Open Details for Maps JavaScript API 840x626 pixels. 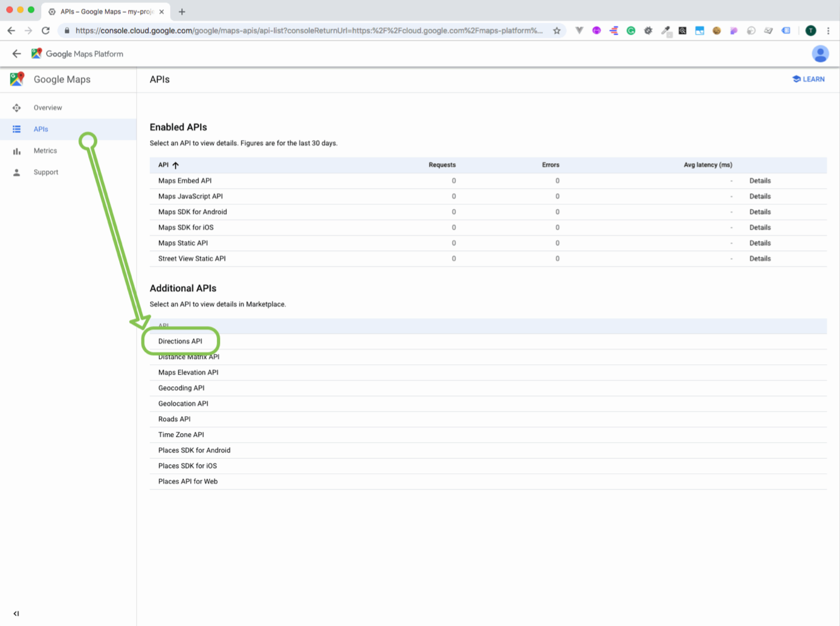[760, 196]
